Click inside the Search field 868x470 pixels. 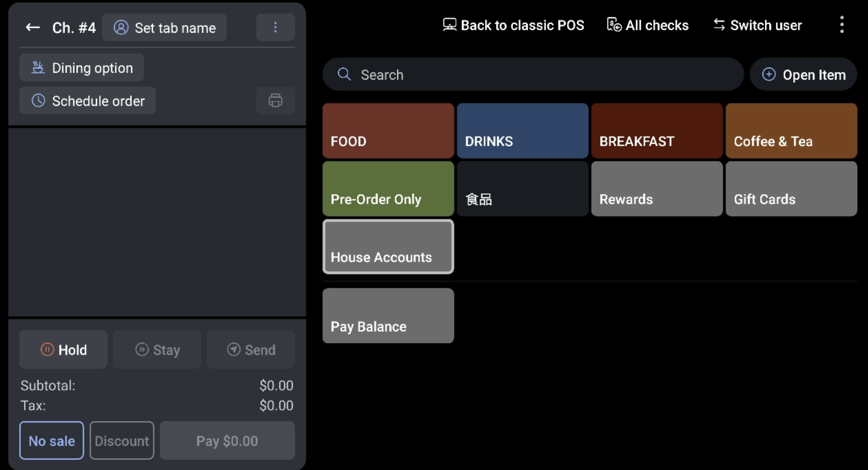click(505, 74)
